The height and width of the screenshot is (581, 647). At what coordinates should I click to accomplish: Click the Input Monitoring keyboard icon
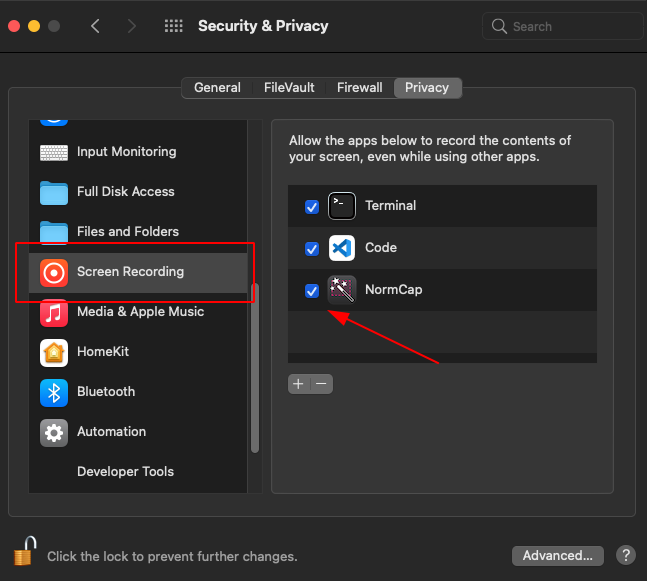point(54,152)
